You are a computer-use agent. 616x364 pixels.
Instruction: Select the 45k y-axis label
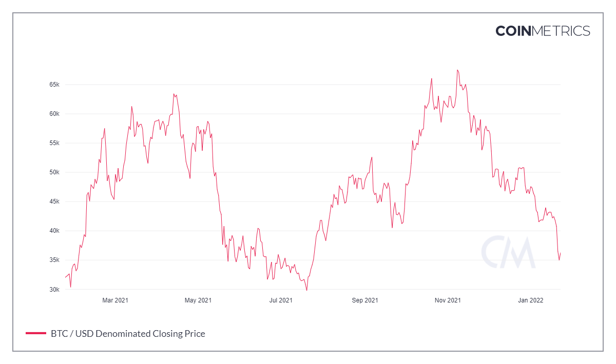tap(54, 201)
